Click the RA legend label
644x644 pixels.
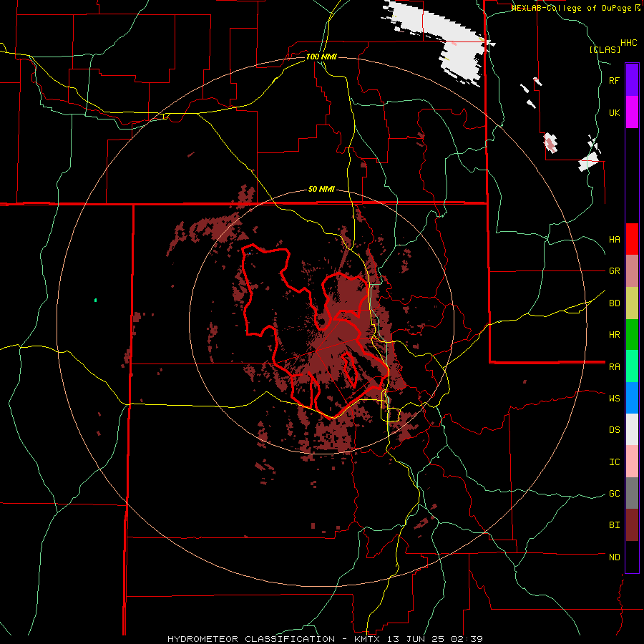[615, 367]
